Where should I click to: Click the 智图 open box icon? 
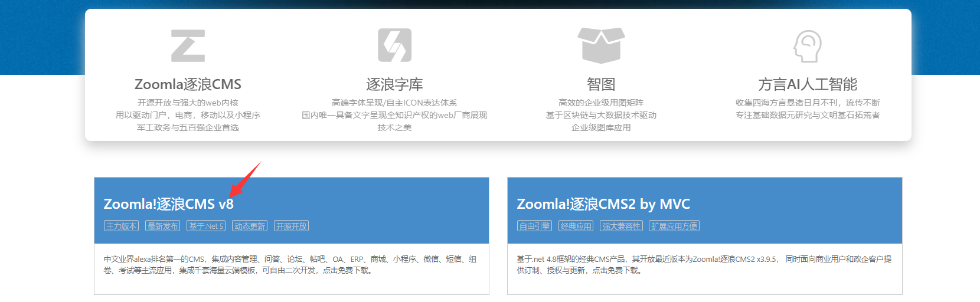[601, 45]
